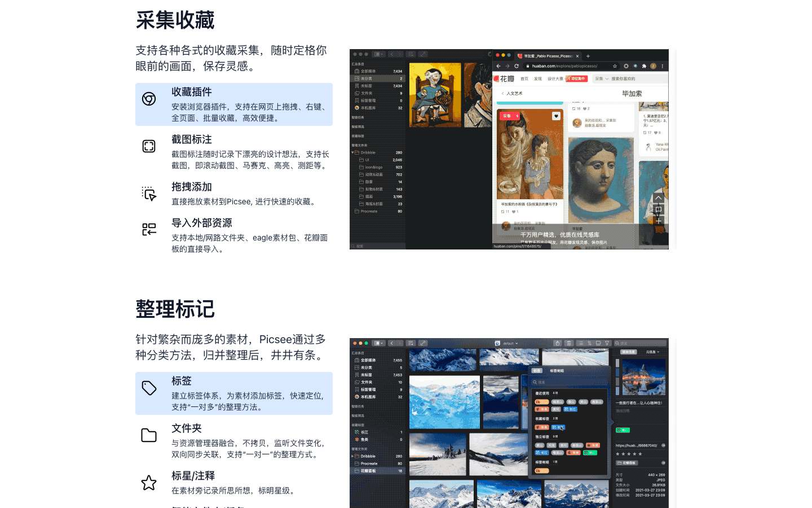Open the 元信息 dropdown

[x=652, y=352]
